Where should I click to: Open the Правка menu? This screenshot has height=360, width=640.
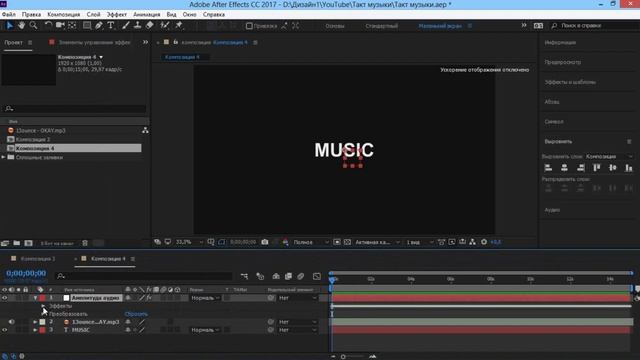[x=31, y=14]
